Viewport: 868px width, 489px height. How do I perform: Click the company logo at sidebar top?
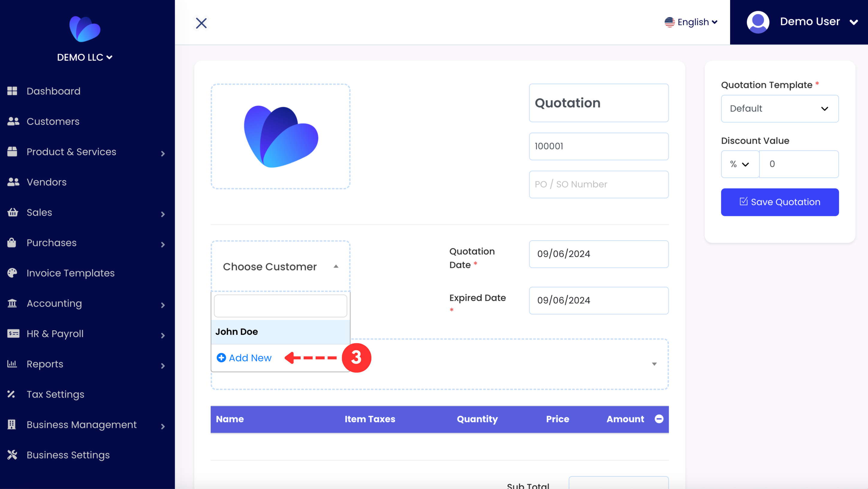[85, 29]
